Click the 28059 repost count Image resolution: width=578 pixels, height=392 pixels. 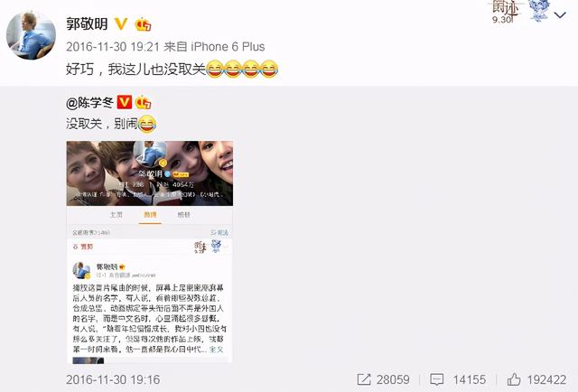tap(393, 379)
